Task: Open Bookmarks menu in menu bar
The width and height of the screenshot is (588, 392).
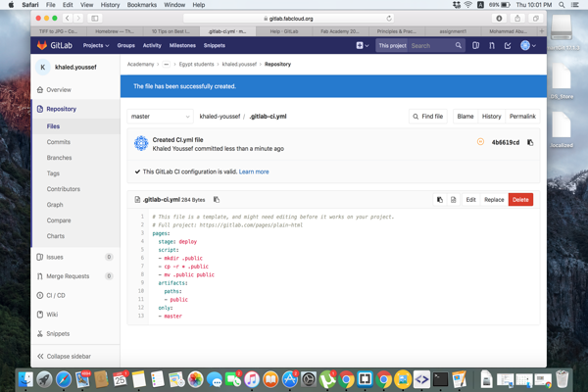Action: (x=142, y=5)
